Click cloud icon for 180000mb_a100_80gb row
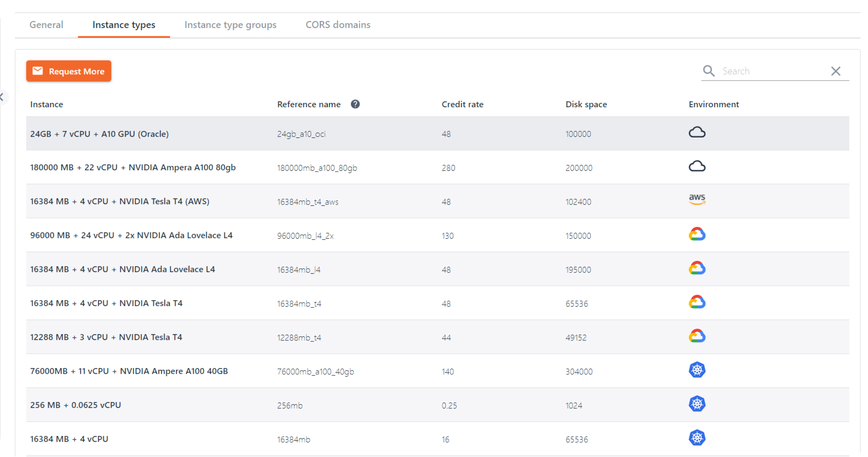 pos(696,166)
